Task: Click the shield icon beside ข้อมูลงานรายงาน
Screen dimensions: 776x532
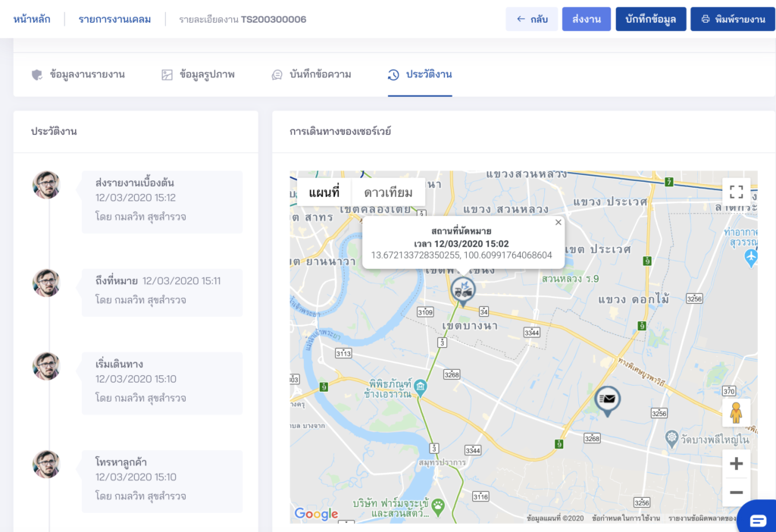Action: 37,75
